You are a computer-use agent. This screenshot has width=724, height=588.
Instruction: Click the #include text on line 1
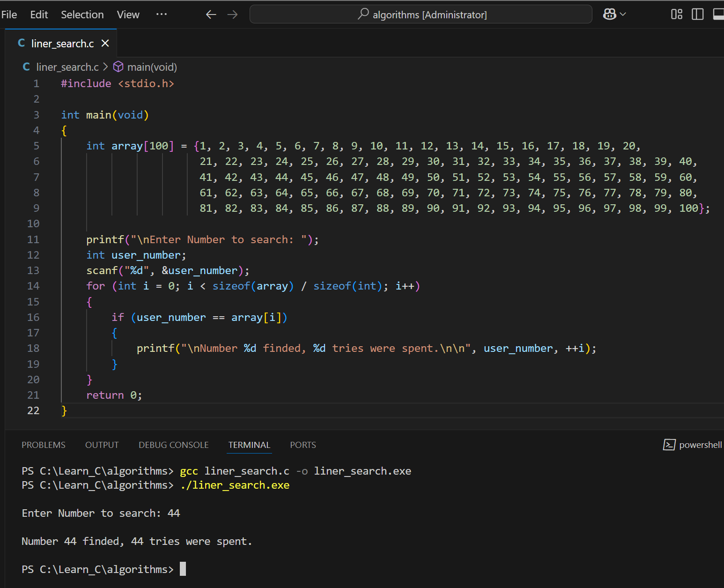86,84
